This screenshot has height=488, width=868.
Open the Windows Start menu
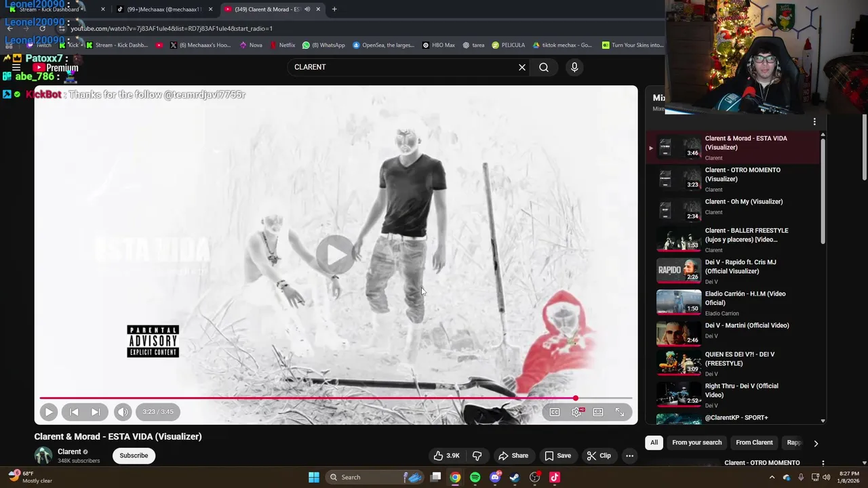point(314,477)
